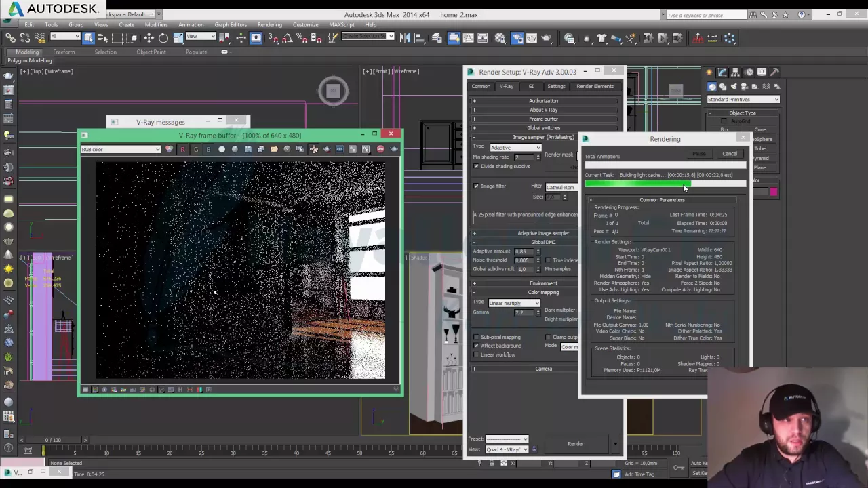This screenshot has height=488, width=868.
Task: Open Filter dropdown showing Catmull-Rom
Action: click(x=561, y=186)
